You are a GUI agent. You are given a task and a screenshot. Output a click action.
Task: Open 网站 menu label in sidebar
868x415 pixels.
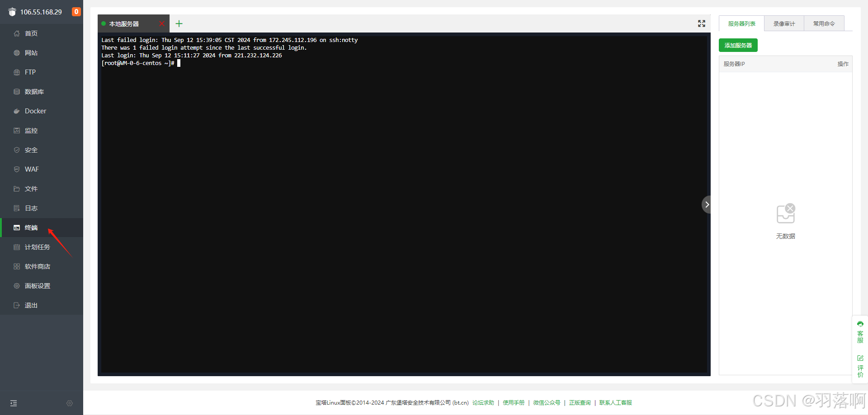31,53
